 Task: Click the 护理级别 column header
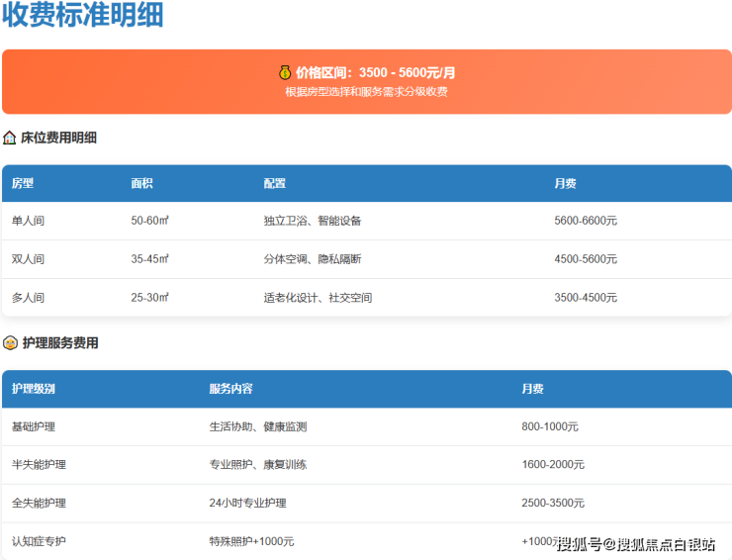tap(34, 389)
